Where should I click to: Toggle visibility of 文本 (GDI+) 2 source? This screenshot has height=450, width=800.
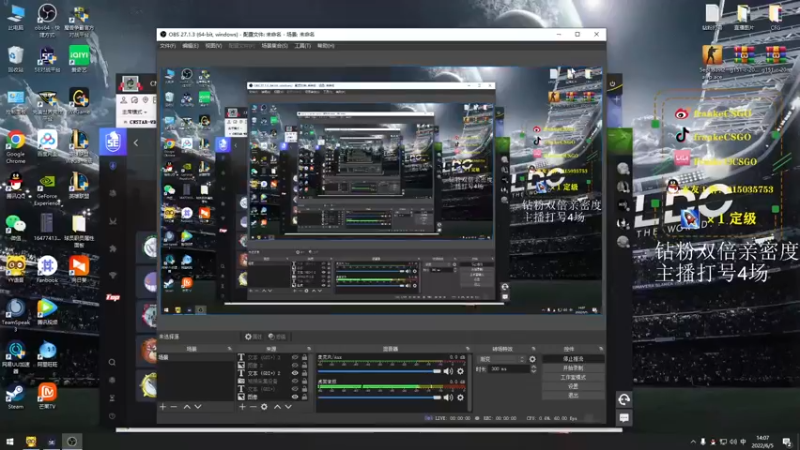point(295,373)
